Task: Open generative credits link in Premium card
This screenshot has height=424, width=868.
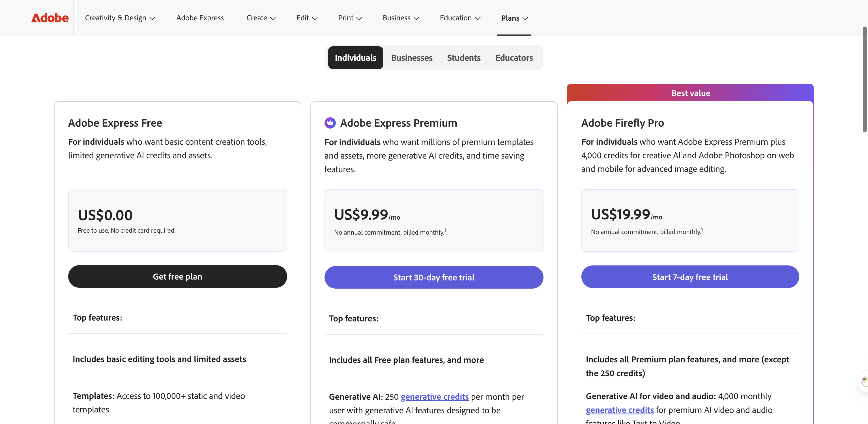Action: click(434, 397)
